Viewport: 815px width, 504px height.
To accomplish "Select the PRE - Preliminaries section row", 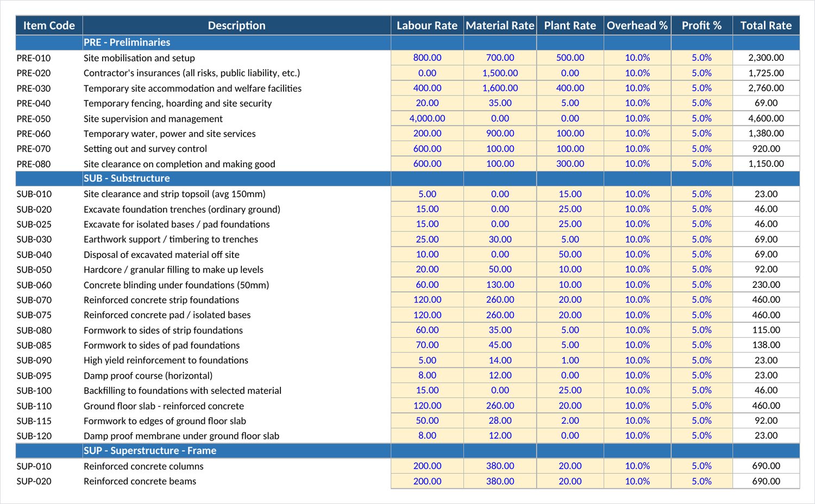I will click(407, 42).
